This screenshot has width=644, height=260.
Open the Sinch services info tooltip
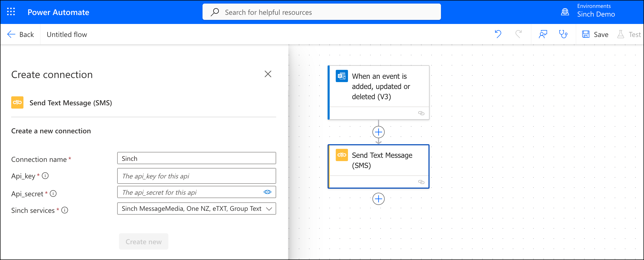pos(65,210)
